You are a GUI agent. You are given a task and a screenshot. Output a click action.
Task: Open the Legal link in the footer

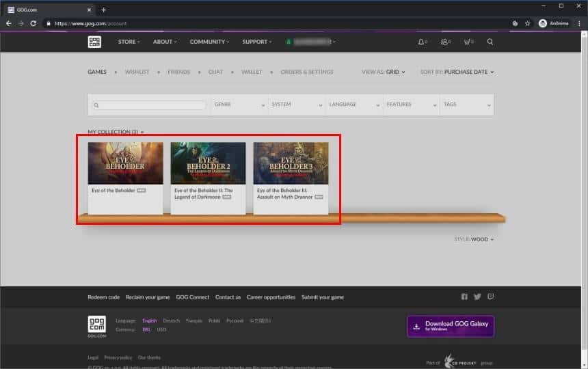pos(93,357)
